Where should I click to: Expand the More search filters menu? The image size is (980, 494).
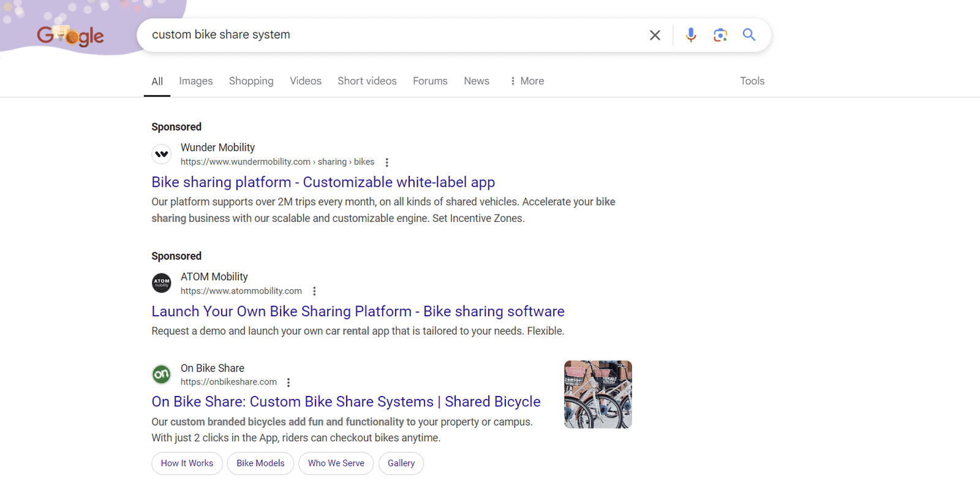coord(527,81)
